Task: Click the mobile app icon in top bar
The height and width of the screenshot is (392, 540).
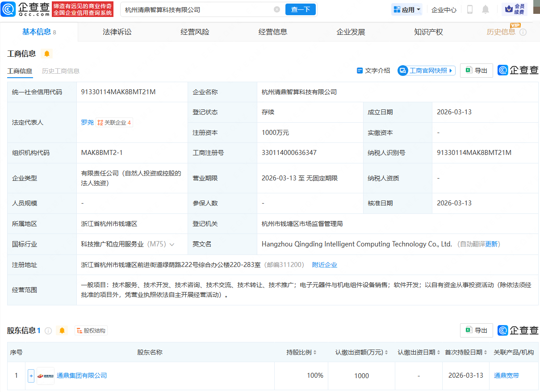Action: [469, 9]
